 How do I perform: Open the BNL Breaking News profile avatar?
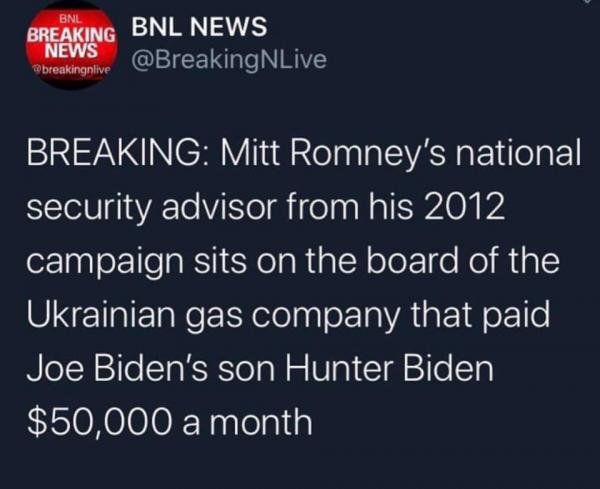click(x=71, y=46)
